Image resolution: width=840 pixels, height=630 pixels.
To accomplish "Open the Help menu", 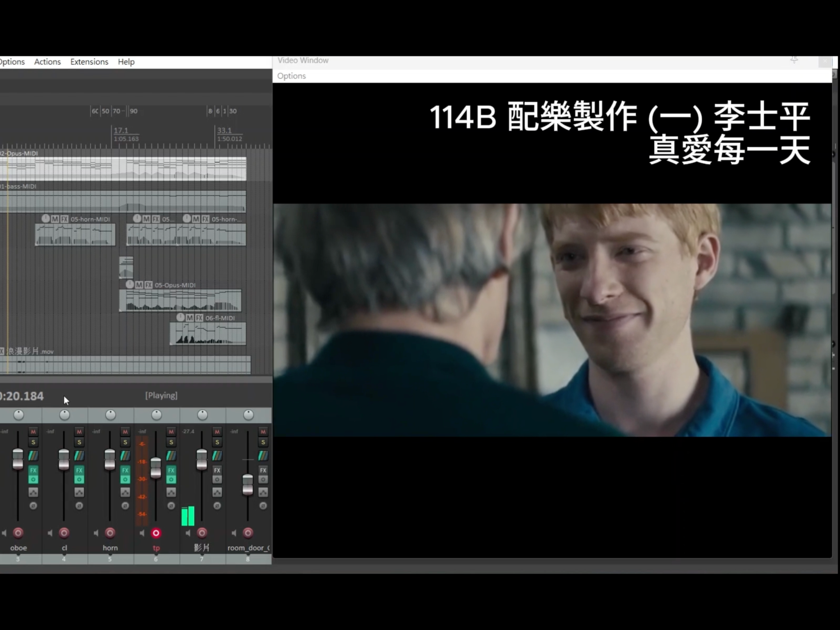I will pyautogui.click(x=126, y=62).
